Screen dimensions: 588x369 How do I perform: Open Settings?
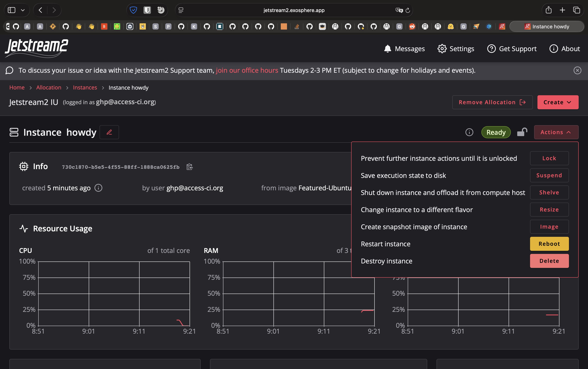456,49
